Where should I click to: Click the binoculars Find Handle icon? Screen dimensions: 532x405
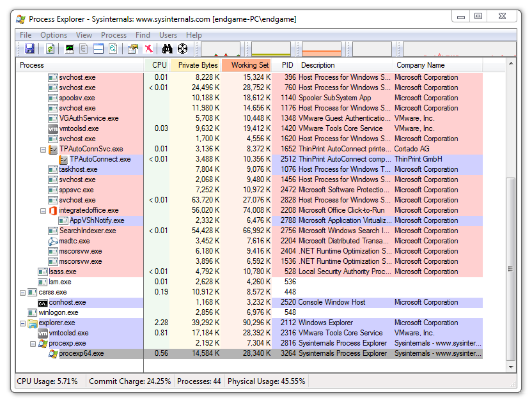(x=168, y=49)
